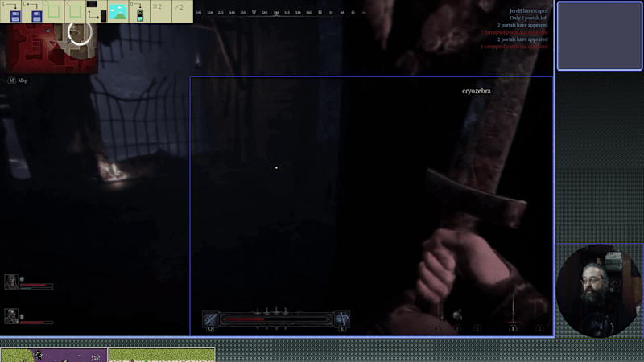Select the second teammate portrait

pyautogui.click(x=11, y=316)
